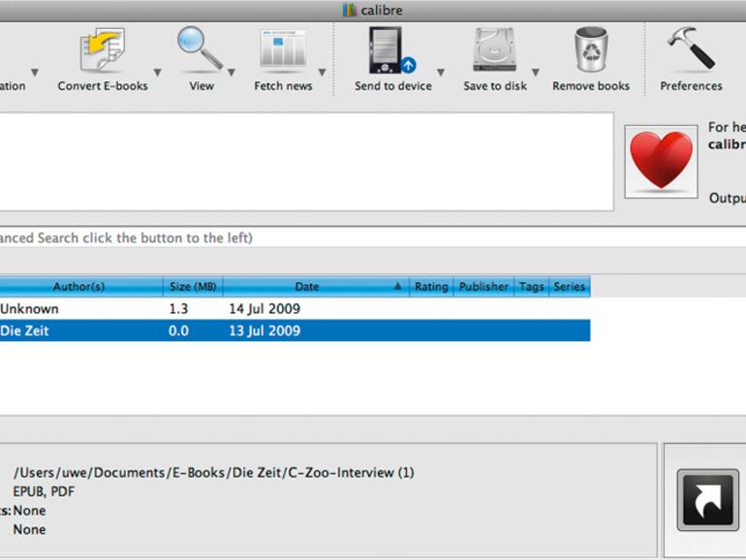
Task: Click the large white text area
Action: pos(306,162)
